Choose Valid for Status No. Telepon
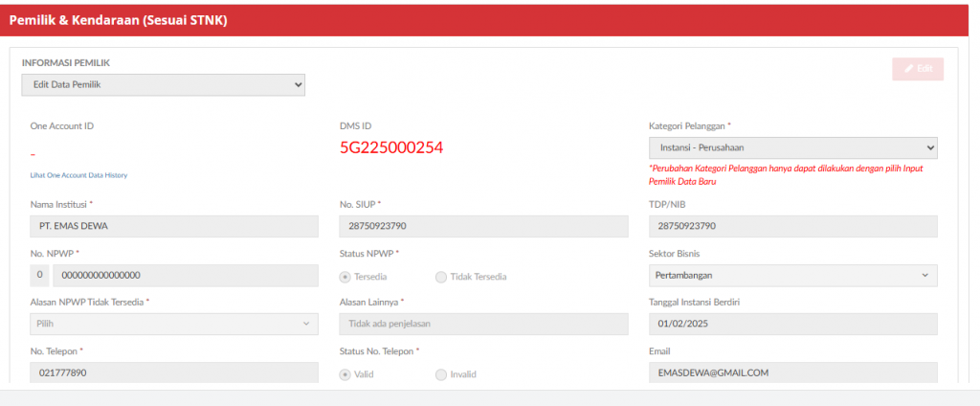Viewport: 980px width, 406px height. click(345, 374)
